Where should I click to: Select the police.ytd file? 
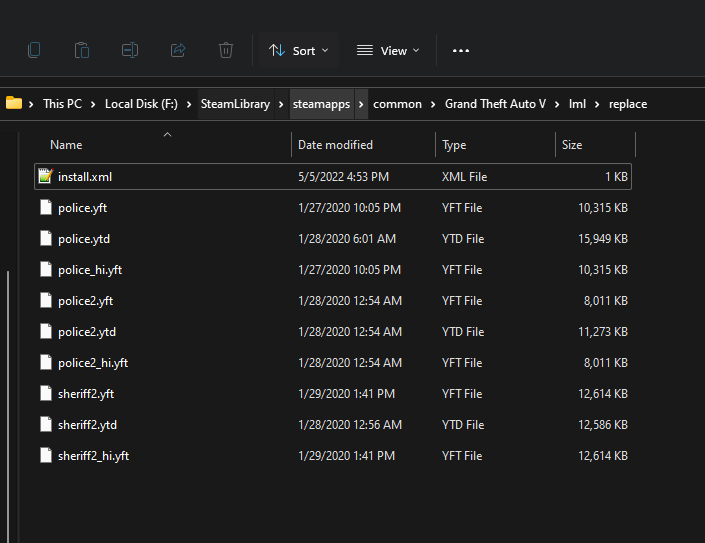point(87,239)
